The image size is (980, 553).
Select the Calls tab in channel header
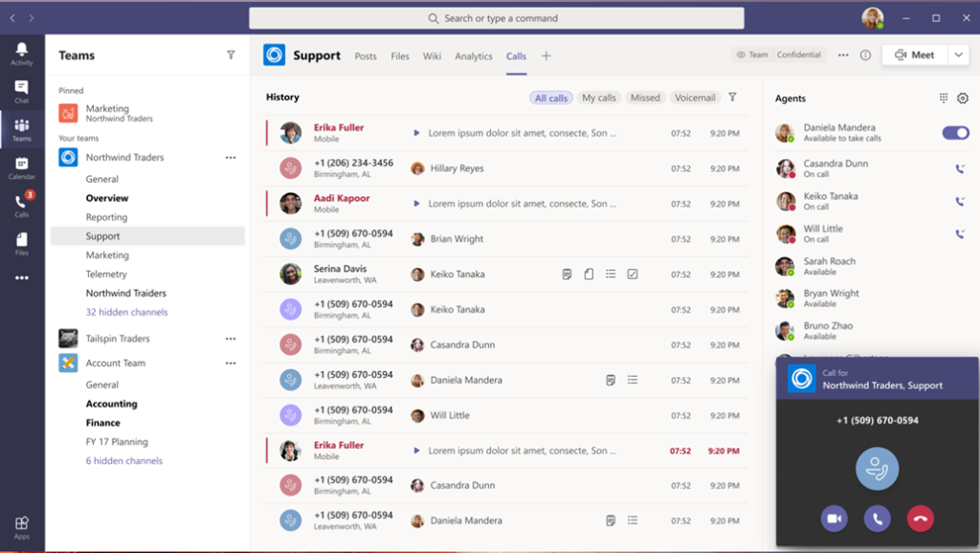coord(516,56)
